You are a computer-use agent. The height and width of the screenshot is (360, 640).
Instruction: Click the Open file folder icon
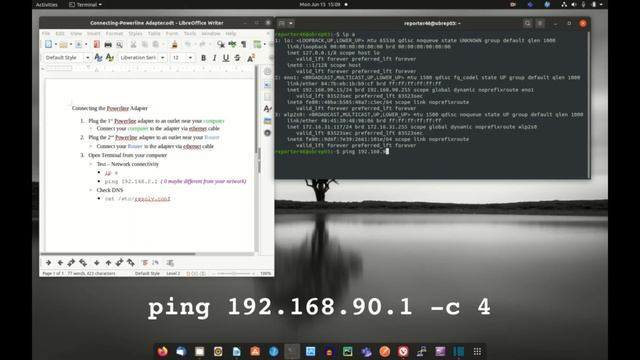point(63,44)
